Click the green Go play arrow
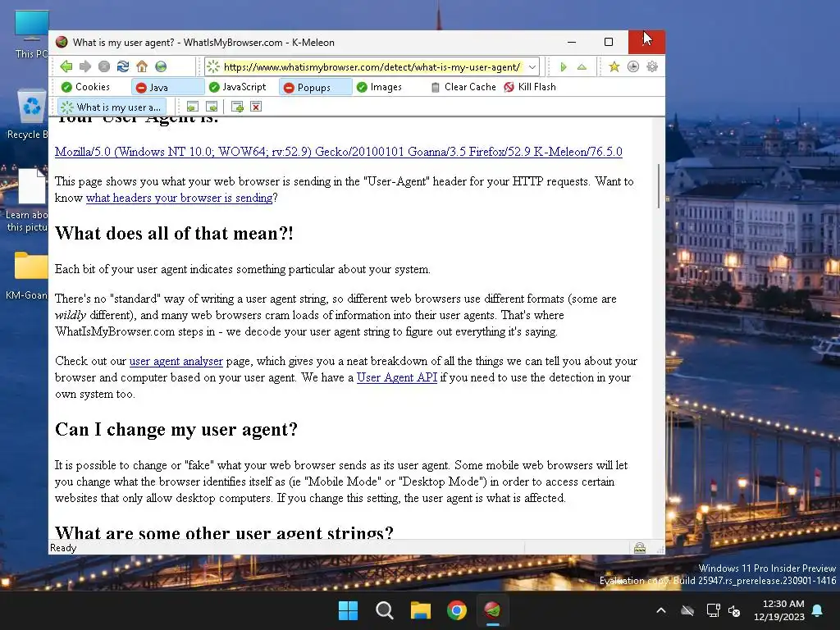Image resolution: width=840 pixels, height=630 pixels. [x=563, y=67]
